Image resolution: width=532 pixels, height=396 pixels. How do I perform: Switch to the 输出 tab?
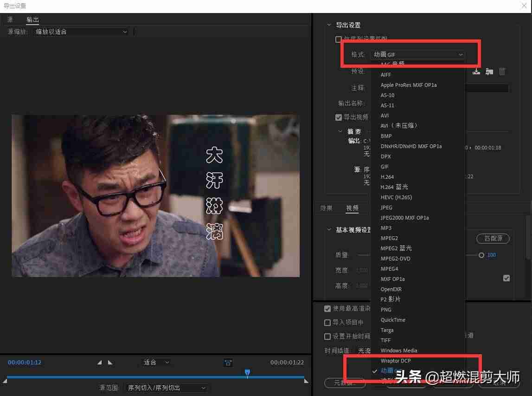(32, 19)
